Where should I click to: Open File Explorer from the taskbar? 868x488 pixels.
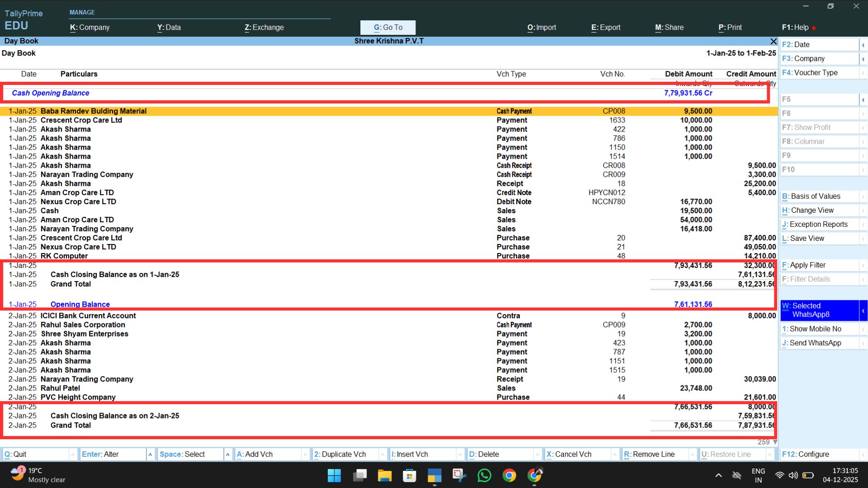click(384, 475)
